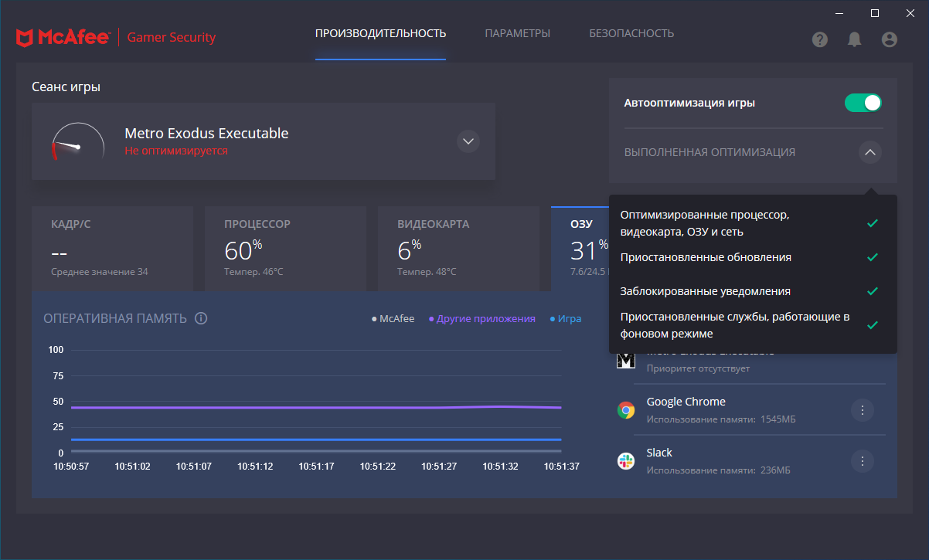Viewport: 929px width, 560px height.
Task: Open the three-dot menu for Google Chrome
Action: (862, 410)
